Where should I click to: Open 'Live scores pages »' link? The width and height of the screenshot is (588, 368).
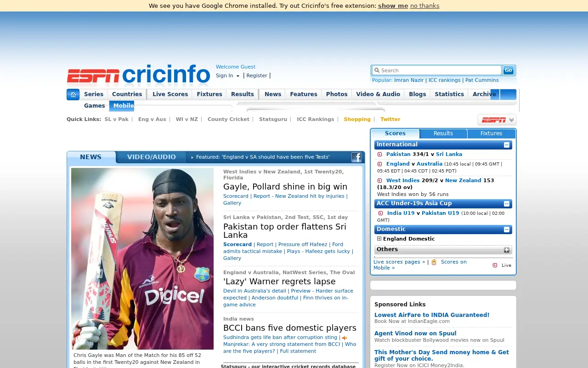coord(399,262)
